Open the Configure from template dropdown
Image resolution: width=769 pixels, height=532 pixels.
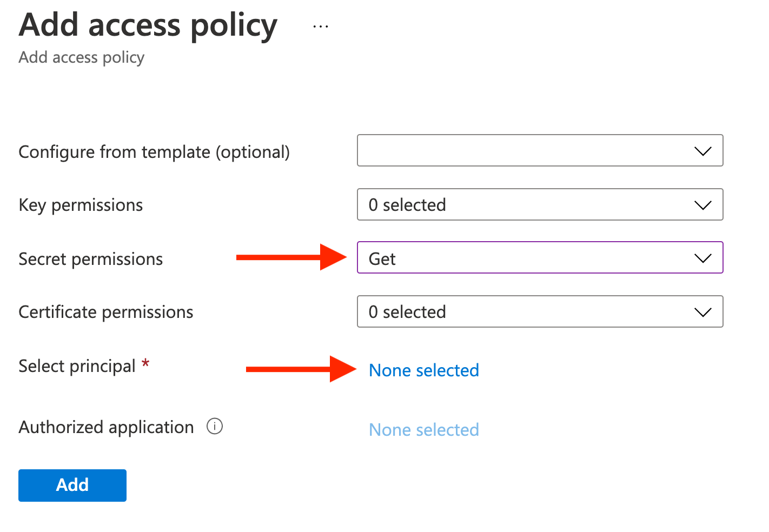coord(540,150)
